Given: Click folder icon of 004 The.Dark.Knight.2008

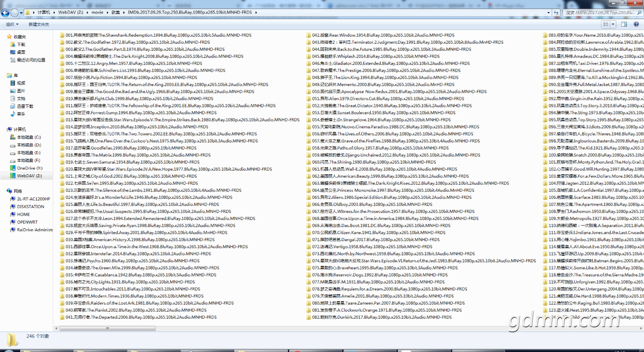Looking at the screenshot, I should [x=62, y=56].
